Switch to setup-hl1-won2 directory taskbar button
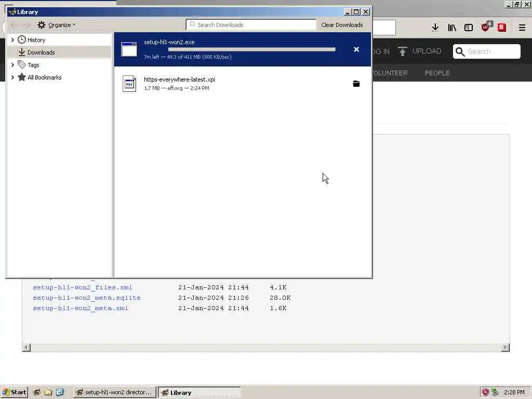 pyautogui.click(x=114, y=392)
